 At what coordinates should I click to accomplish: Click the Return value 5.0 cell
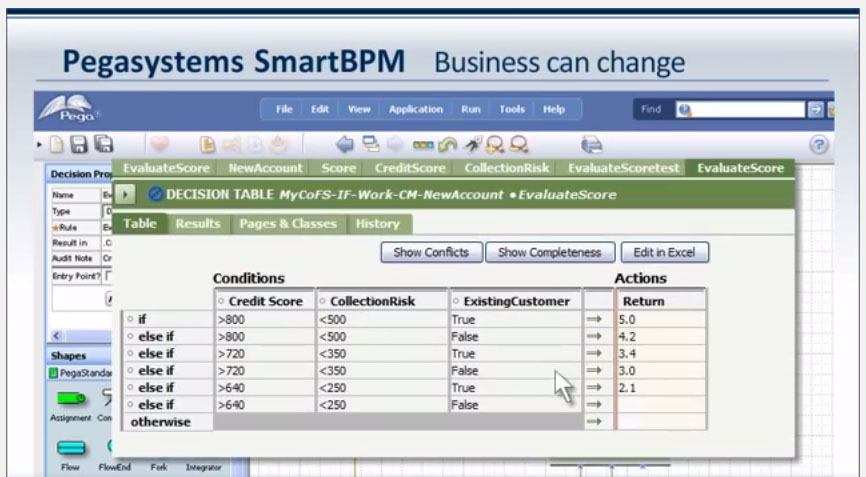point(661,319)
